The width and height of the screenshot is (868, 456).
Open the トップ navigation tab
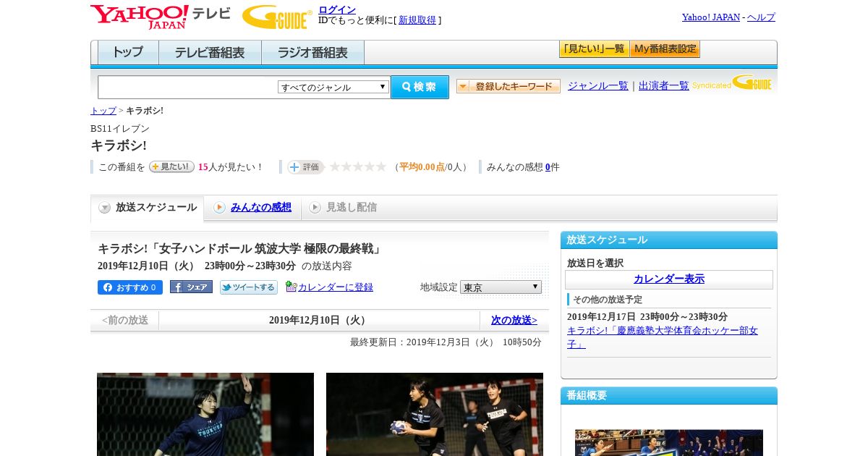click(128, 53)
